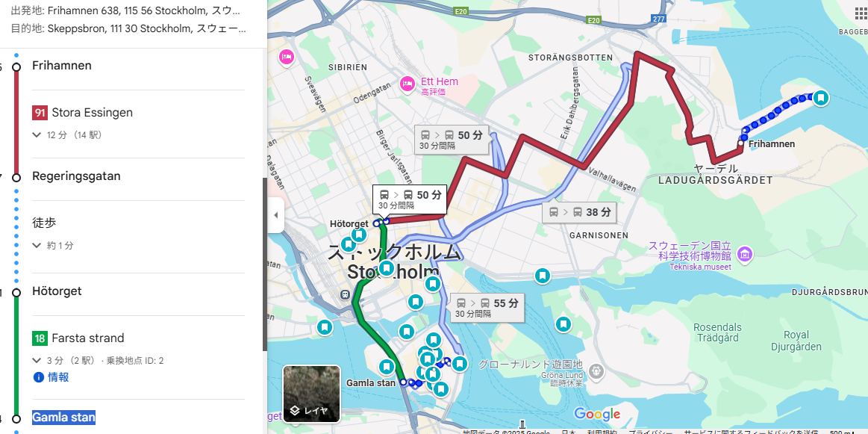Click the Hötorget stop in directions

57,291
